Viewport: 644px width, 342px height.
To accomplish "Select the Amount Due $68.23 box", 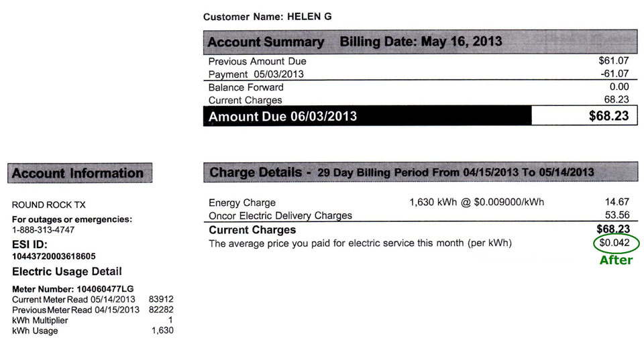I will click(x=584, y=116).
